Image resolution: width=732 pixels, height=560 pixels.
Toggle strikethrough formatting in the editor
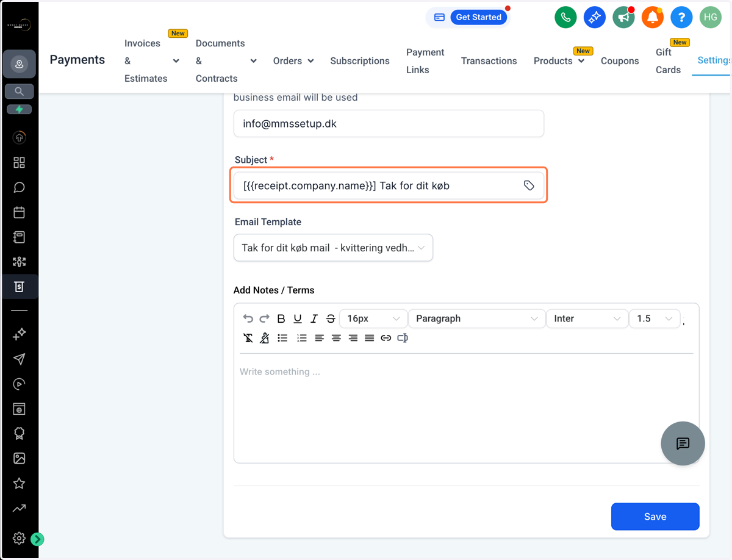click(x=331, y=318)
